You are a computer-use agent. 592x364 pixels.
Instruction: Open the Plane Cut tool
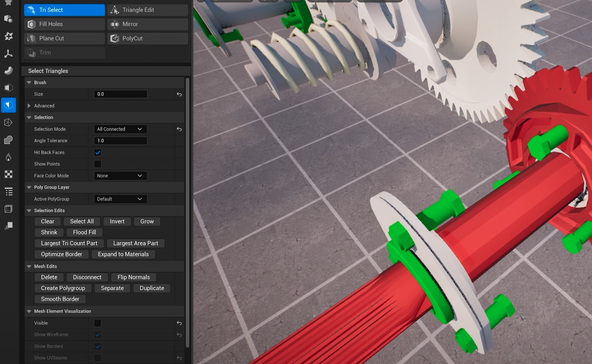click(64, 38)
